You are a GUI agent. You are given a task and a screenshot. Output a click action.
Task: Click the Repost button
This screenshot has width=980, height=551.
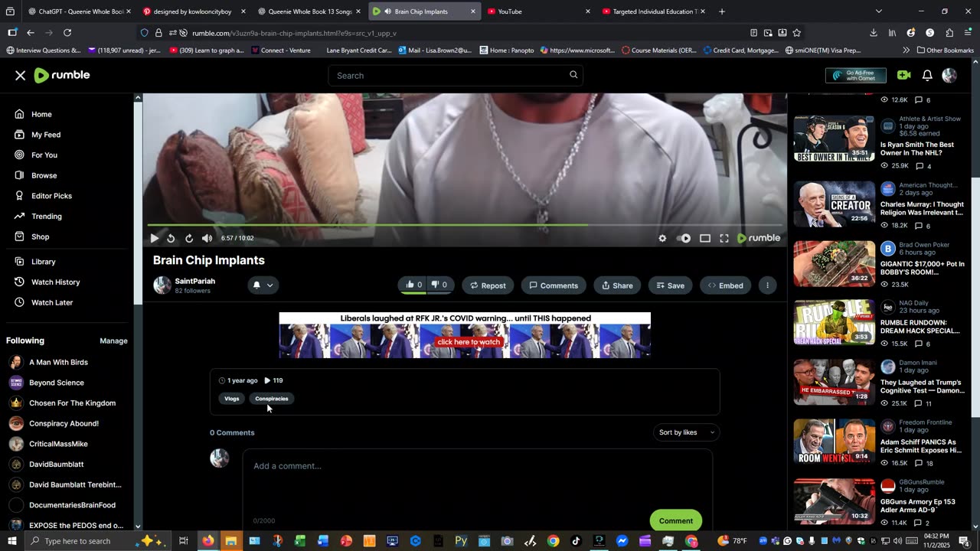(488, 285)
